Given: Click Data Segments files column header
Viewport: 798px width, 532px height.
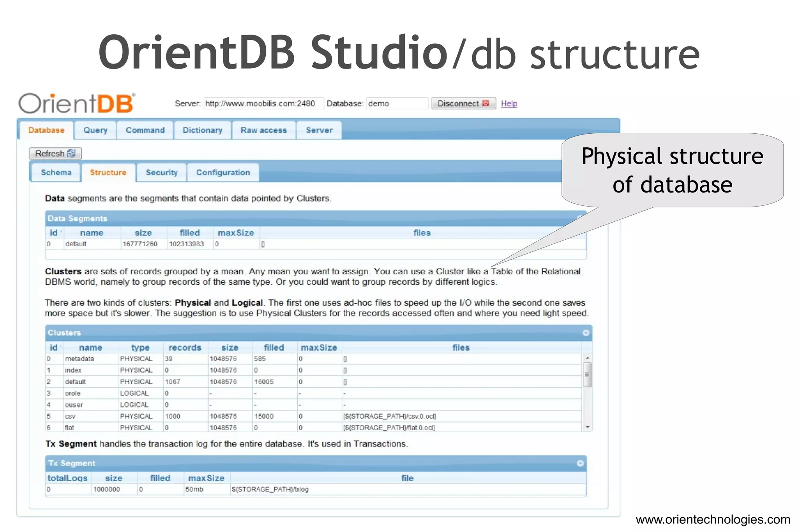Looking at the screenshot, I should pyautogui.click(x=422, y=233).
